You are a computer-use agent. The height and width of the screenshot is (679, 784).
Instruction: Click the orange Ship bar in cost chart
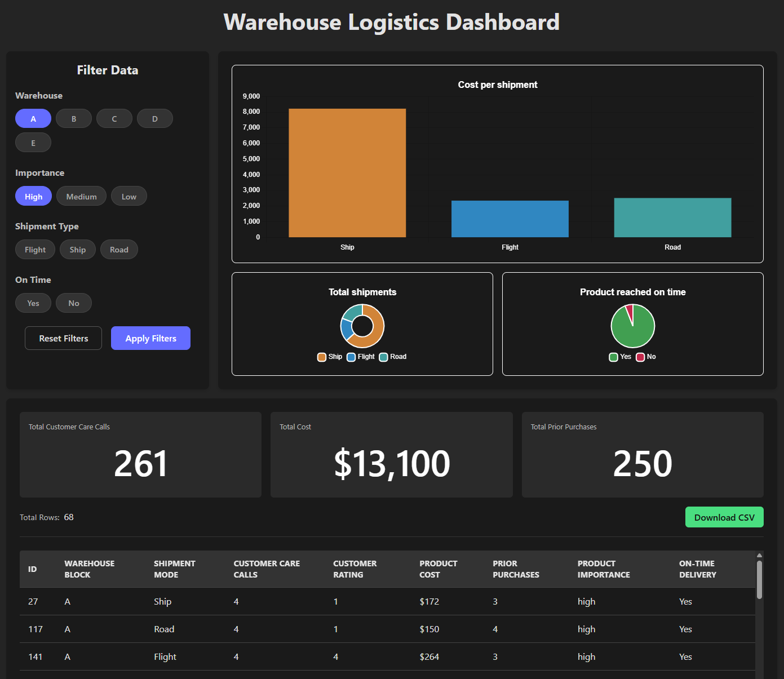pos(347,173)
